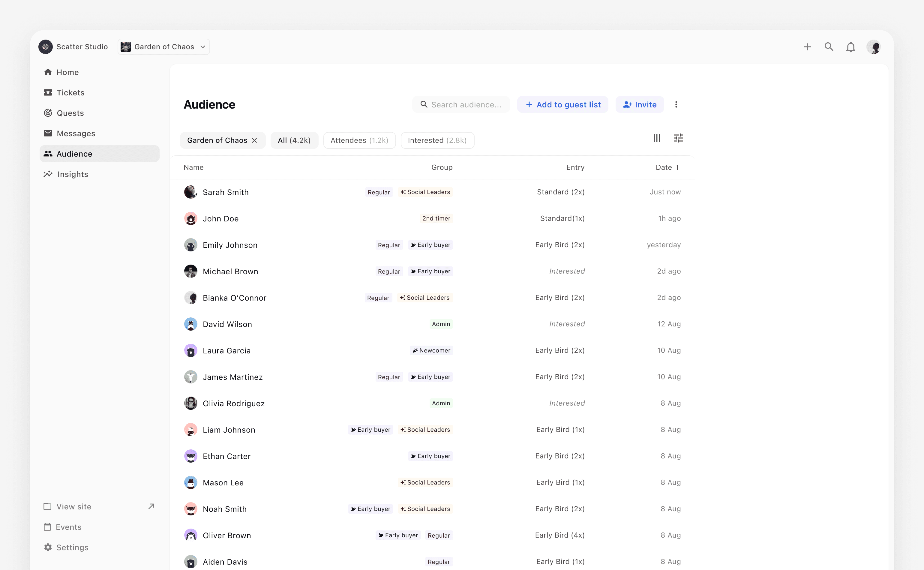Open Quests in the sidebar

click(x=70, y=113)
